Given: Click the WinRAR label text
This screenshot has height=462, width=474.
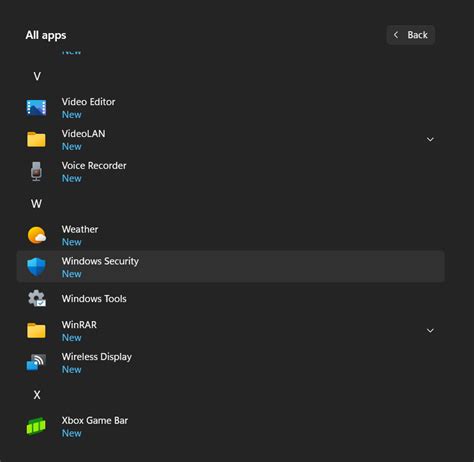Looking at the screenshot, I should pyautogui.click(x=79, y=325).
